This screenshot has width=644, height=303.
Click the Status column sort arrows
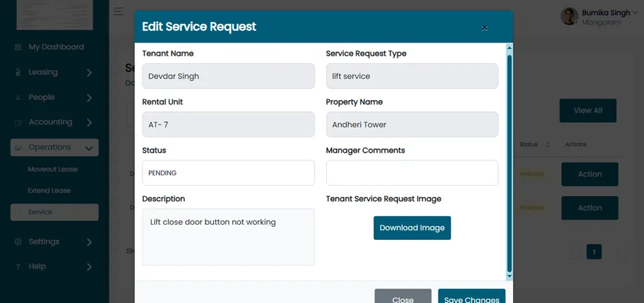(x=547, y=145)
